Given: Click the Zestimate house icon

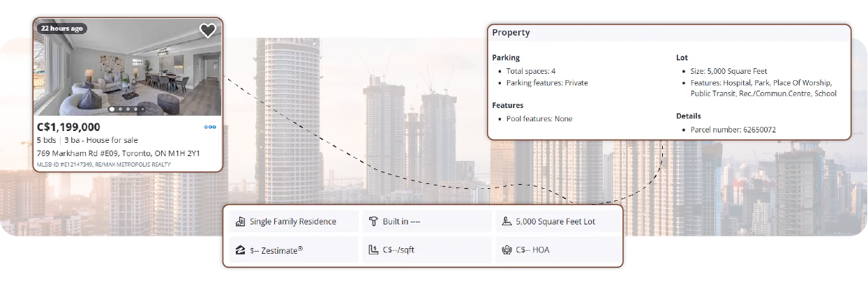Looking at the screenshot, I should point(241,250).
